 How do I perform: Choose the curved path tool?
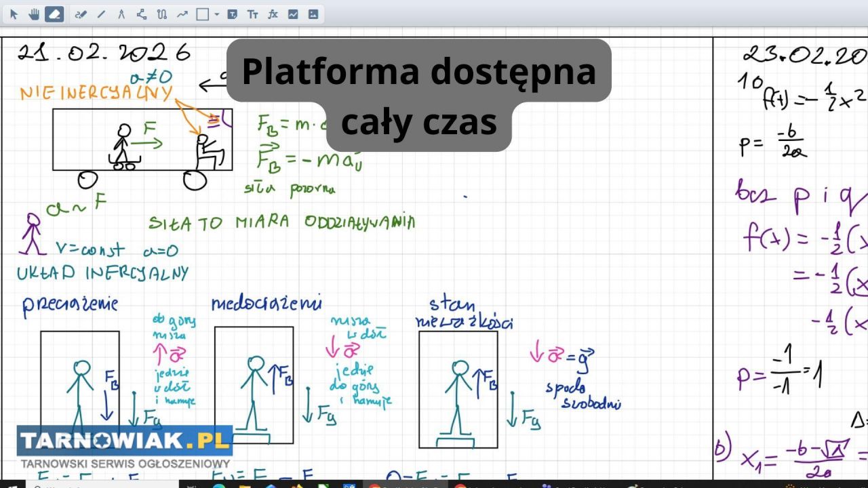[161, 14]
